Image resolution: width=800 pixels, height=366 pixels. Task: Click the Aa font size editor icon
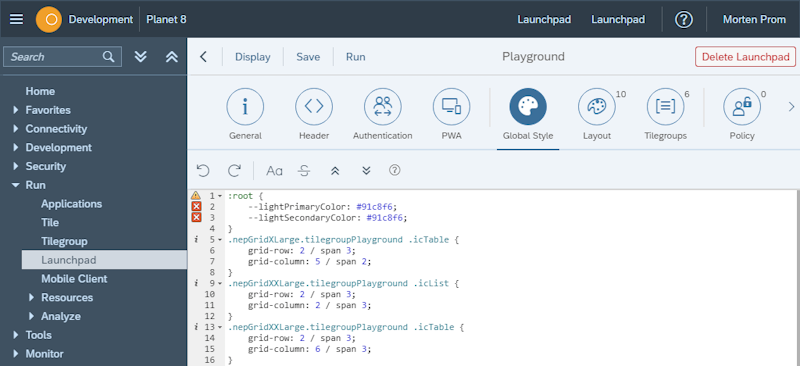[274, 170]
